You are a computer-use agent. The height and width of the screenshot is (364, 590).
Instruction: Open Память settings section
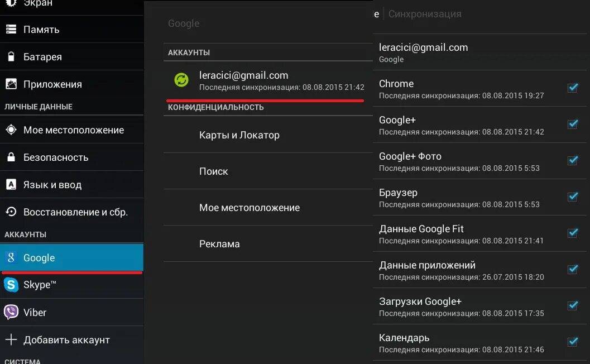(x=71, y=30)
